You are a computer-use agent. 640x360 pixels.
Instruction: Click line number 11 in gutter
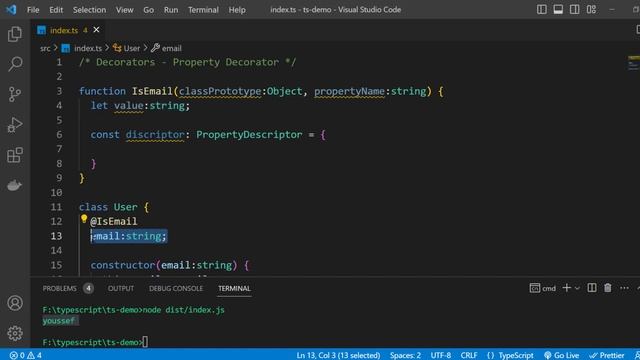[x=56, y=207]
